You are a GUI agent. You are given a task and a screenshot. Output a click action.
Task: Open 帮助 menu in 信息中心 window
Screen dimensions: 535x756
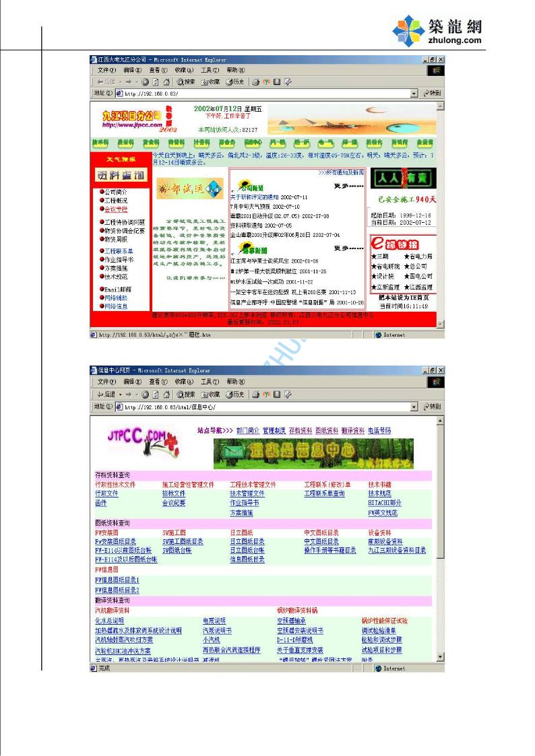(235, 382)
